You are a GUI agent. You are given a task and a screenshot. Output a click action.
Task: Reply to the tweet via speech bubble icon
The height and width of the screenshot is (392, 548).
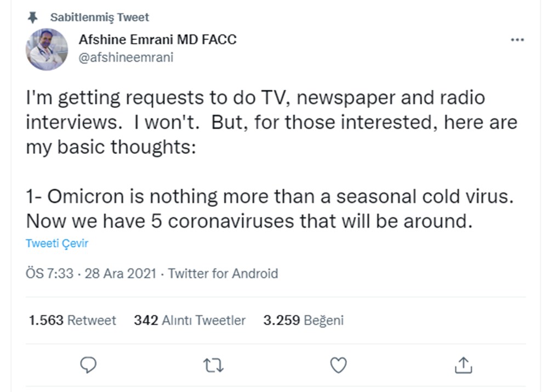coord(88,364)
